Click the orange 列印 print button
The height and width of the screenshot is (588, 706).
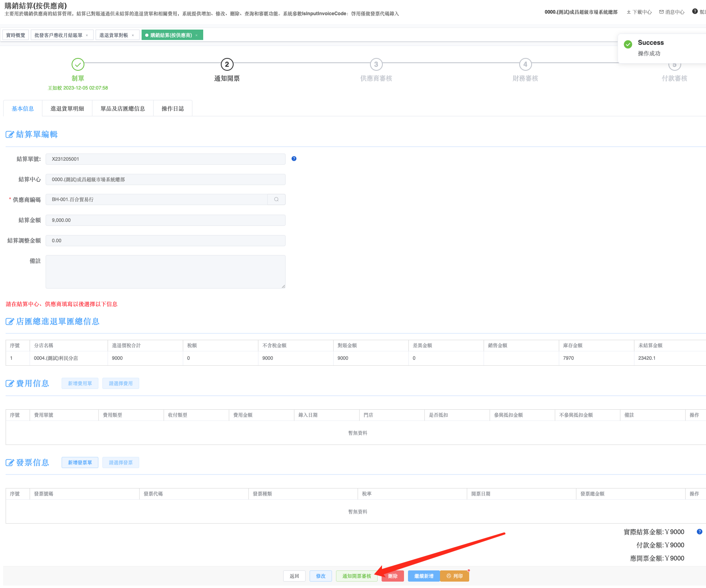454,576
